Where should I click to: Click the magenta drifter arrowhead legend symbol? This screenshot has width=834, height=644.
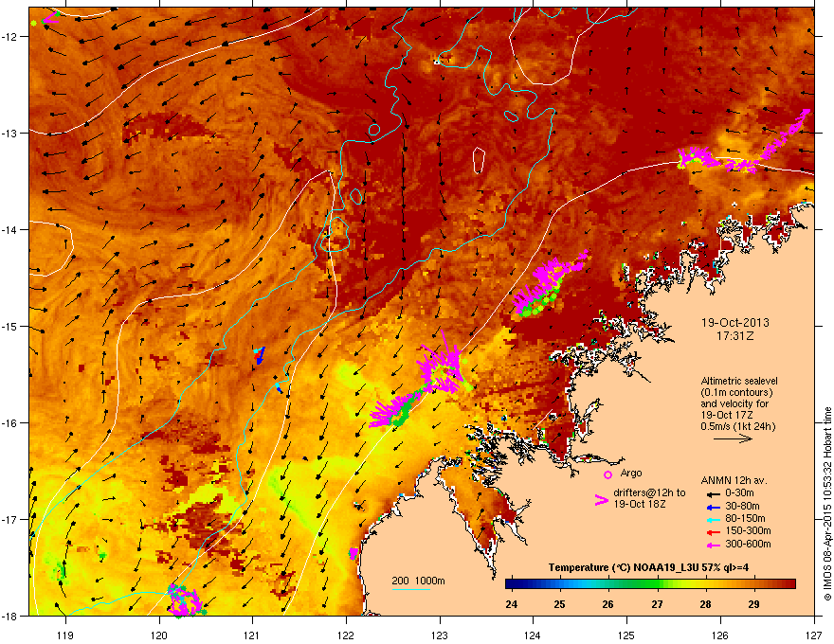tap(601, 499)
